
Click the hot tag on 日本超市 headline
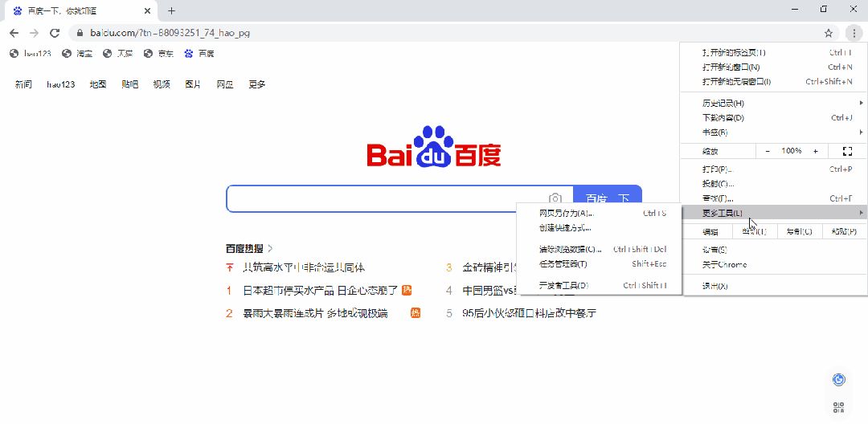tap(407, 290)
